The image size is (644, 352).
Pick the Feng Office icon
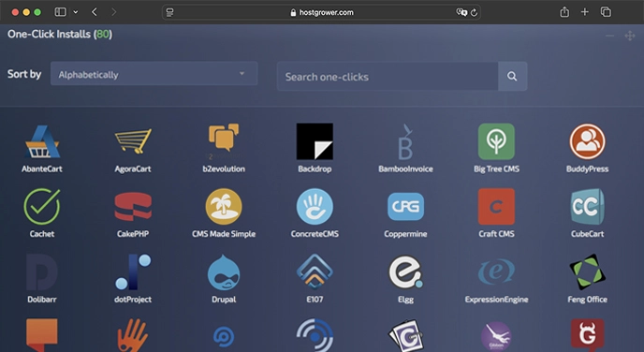coord(587,271)
